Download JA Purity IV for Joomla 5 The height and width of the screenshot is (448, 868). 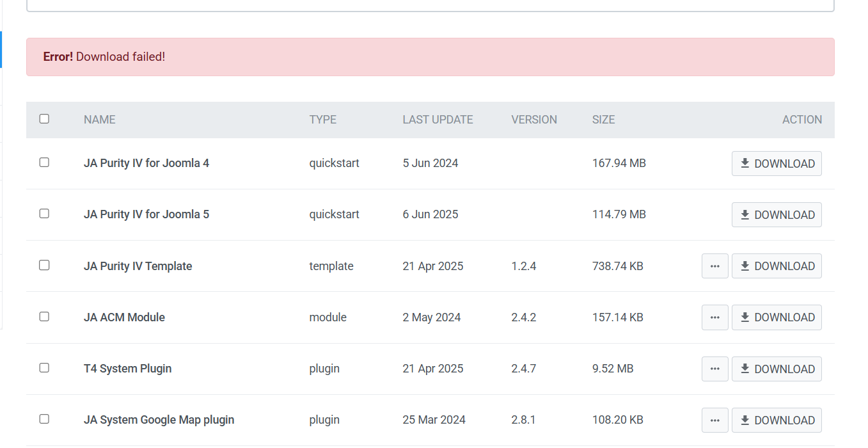[777, 214]
